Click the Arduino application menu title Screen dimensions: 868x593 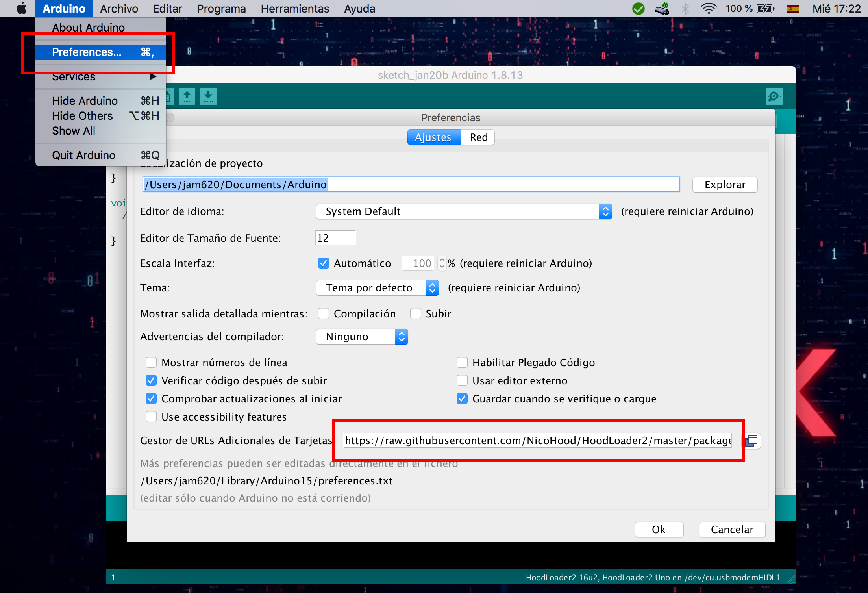64,9
